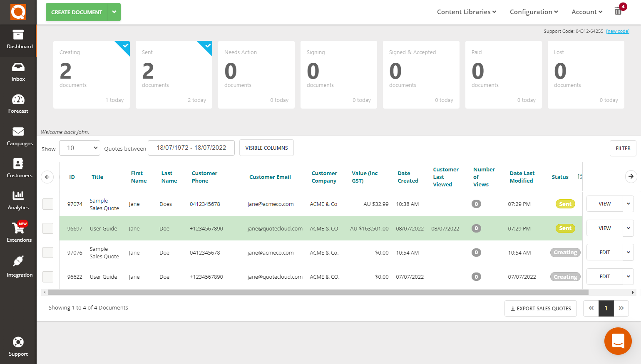
Task: Open the Campaigns panel
Action: [18, 136]
